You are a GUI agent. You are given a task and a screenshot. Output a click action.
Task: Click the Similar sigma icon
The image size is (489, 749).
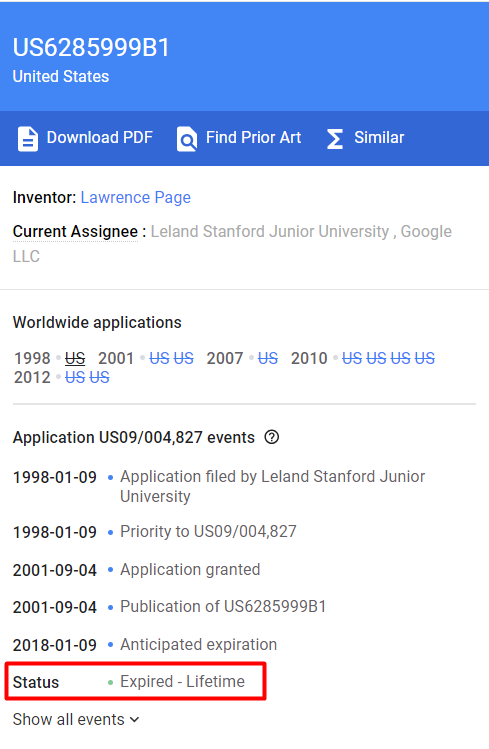pos(335,139)
